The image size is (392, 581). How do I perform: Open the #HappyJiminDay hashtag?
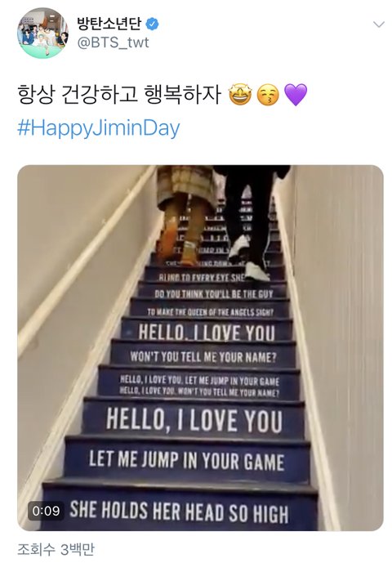[x=99, y=128]
